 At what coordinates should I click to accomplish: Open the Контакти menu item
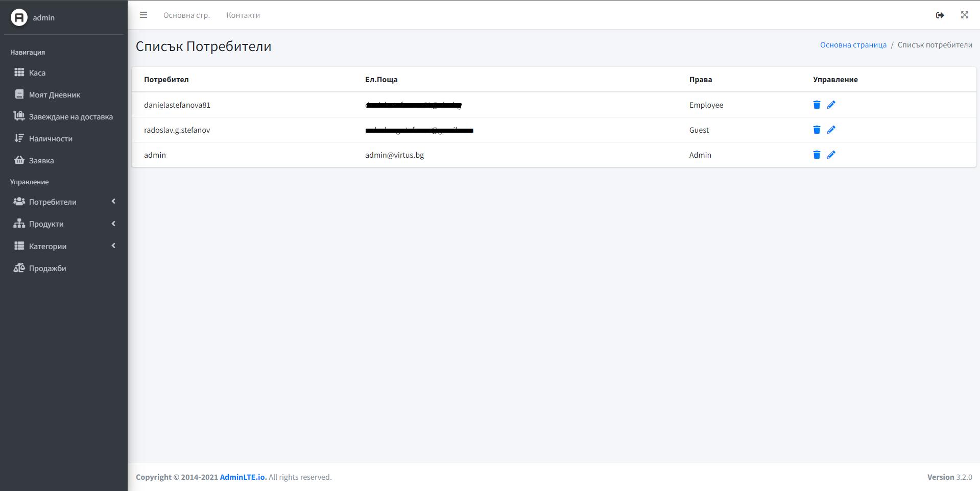[243, 15]
